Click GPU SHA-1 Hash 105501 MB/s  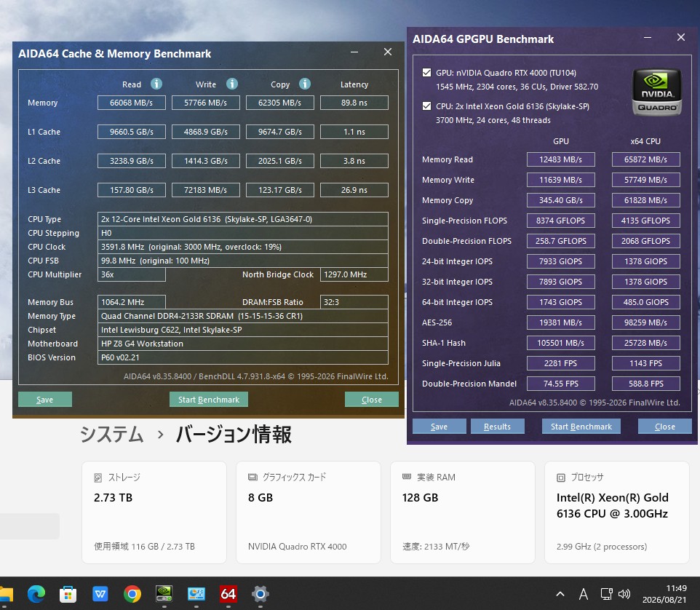pos(561,343)
